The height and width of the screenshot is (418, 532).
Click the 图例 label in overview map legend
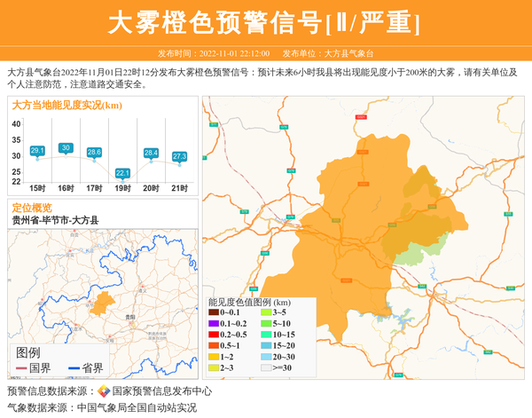pos(28,353)
